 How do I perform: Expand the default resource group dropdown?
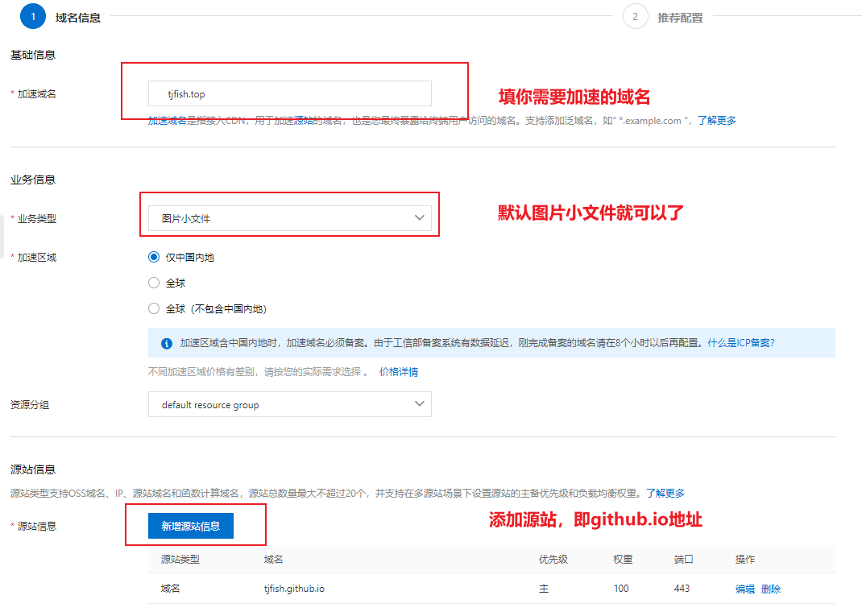pos(289,404)
